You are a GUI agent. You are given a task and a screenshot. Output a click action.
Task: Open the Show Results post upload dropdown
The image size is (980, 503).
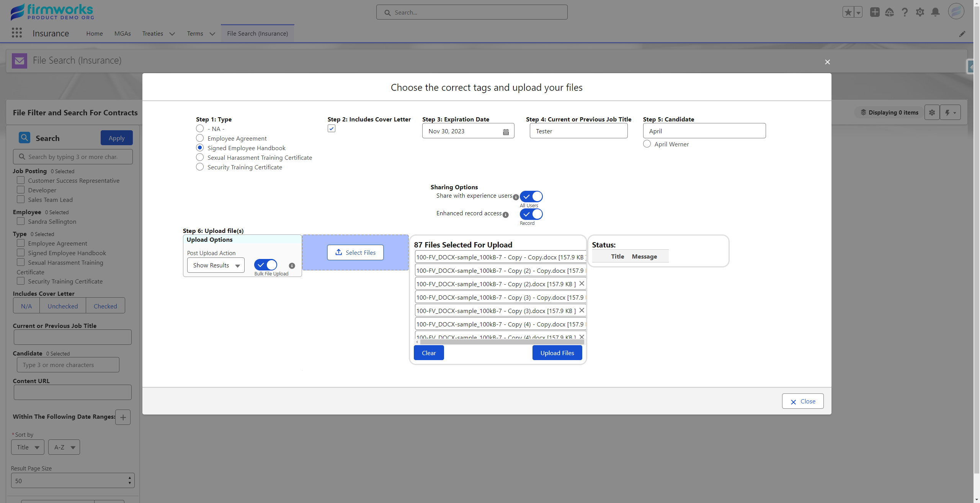click(216, 265)
